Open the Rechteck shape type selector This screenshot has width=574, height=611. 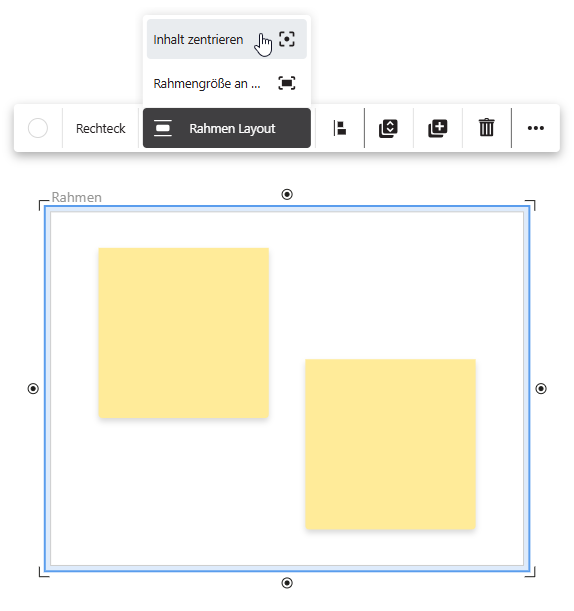(x=101, y=128)
